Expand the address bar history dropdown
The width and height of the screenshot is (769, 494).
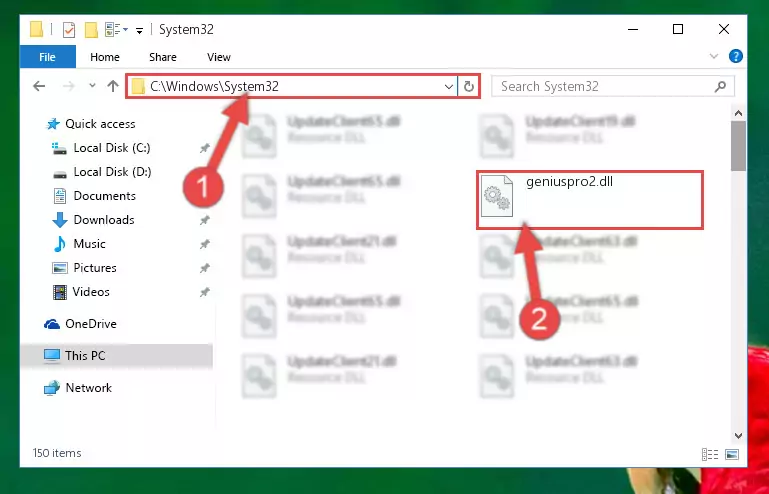[x=448, y=87]
